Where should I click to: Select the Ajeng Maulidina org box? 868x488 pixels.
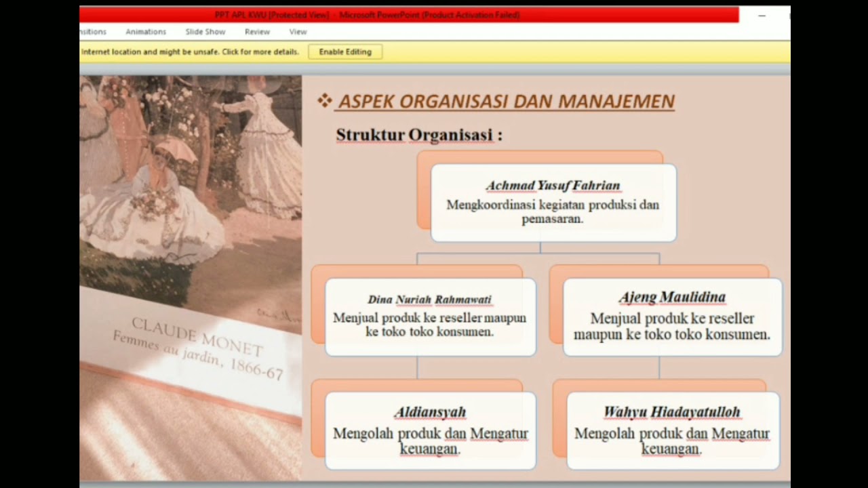[x=672, y=317]
